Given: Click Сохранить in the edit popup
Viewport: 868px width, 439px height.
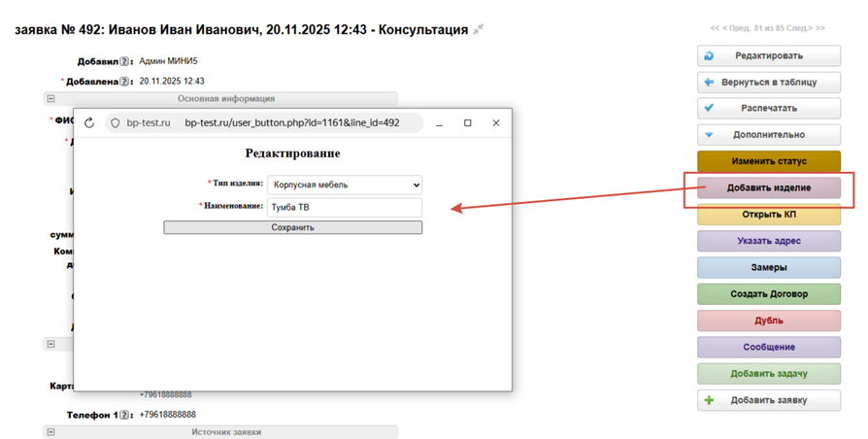Looking at the screenshot, I should pyautogui.click(x=292, y=227).
